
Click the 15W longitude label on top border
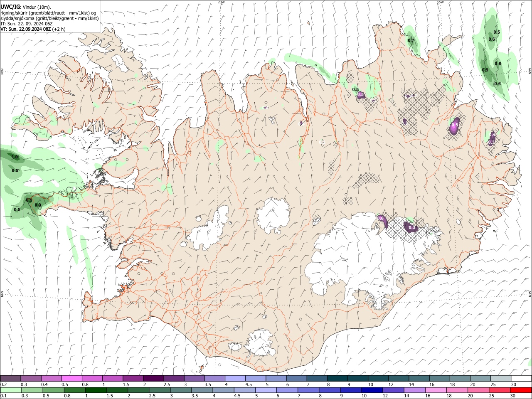click(x=440, y=2)
